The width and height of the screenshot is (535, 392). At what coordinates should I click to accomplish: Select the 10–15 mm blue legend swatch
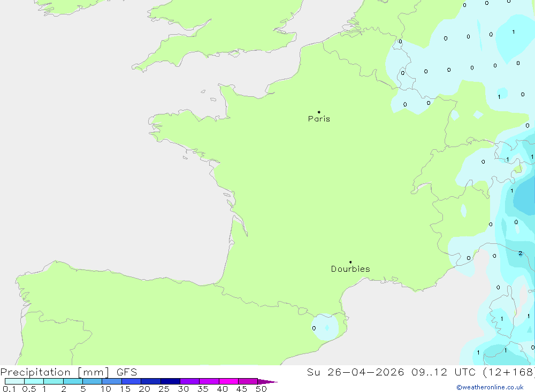pyautogui.click(x=112, y=381)
